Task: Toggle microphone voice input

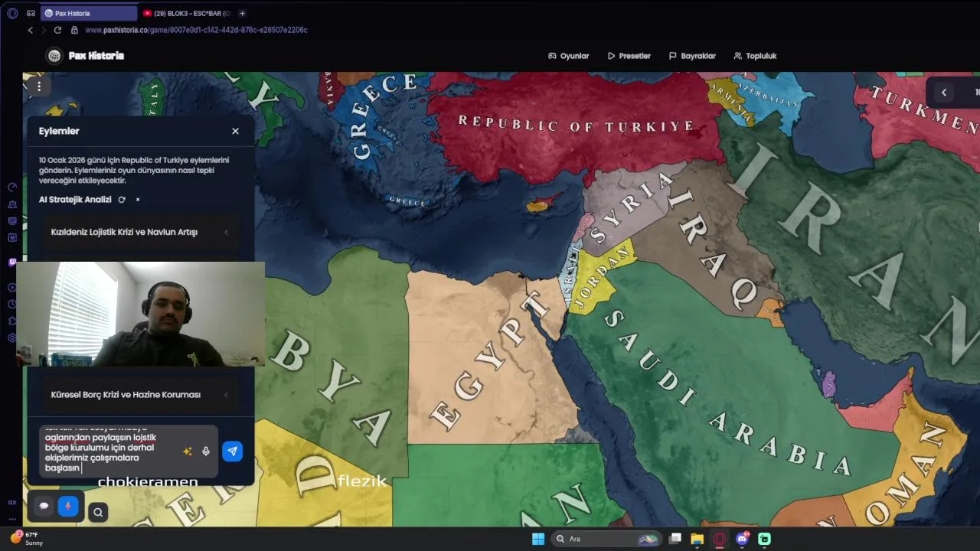Action: point(206,452)
